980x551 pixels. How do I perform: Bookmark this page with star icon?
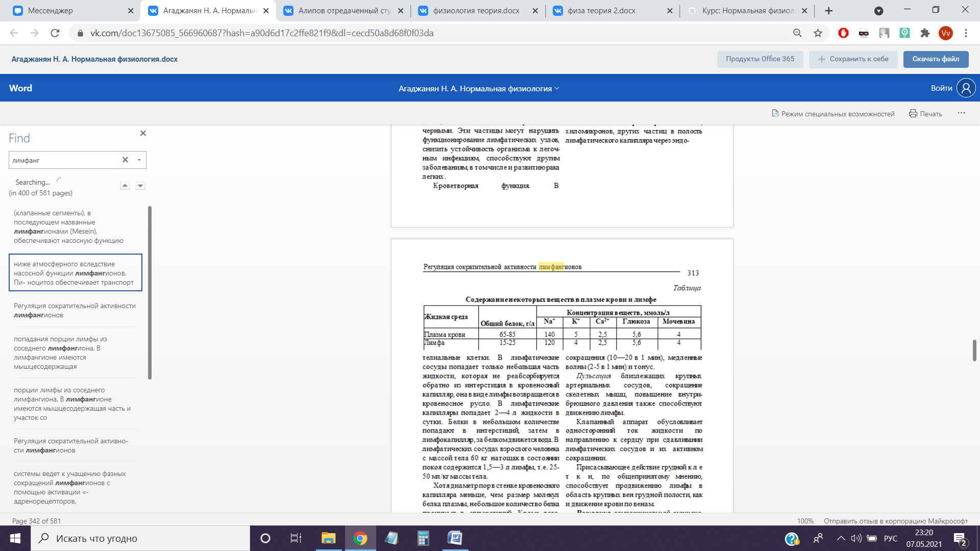tap(818, 33)
